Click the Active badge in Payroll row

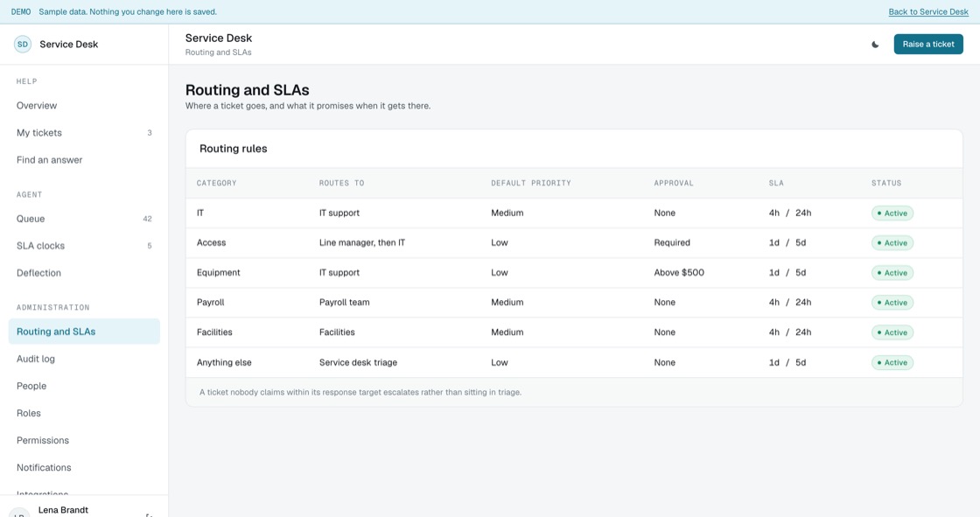(x=892, y=303)
